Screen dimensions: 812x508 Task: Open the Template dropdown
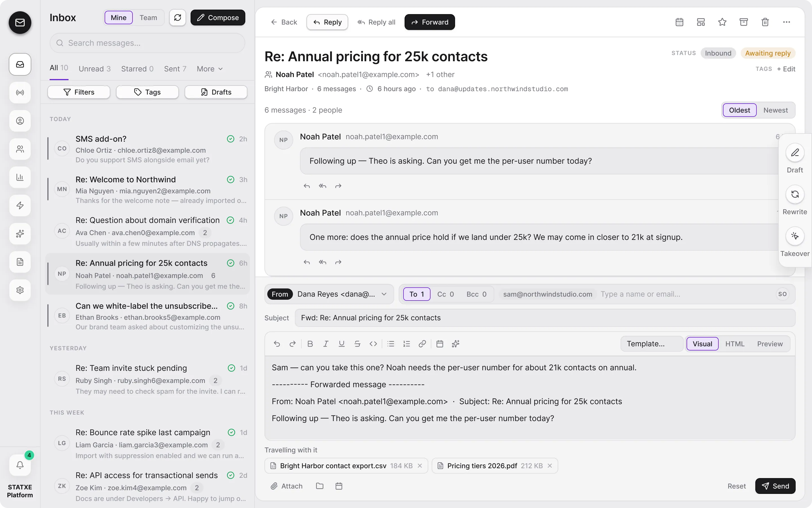652,344
